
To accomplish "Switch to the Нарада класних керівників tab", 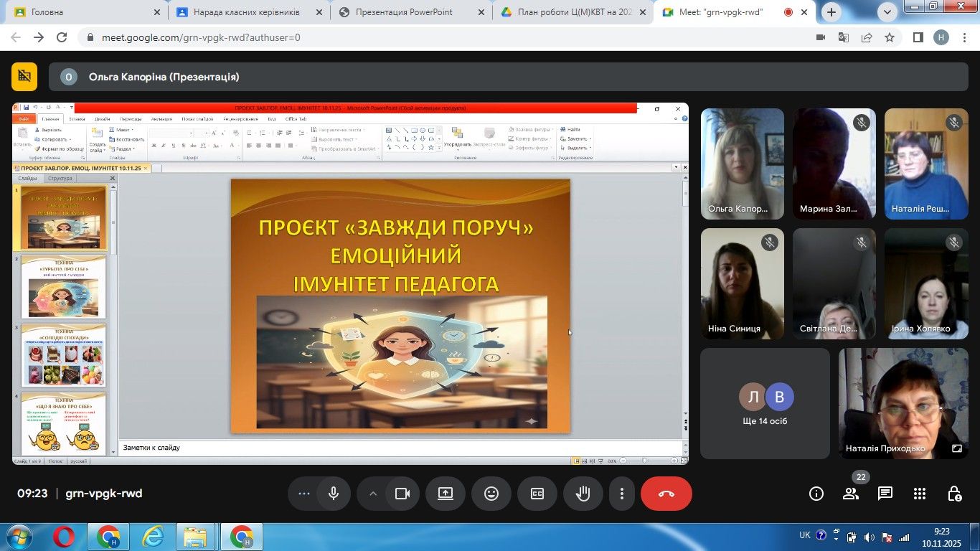I will (246, 12).
